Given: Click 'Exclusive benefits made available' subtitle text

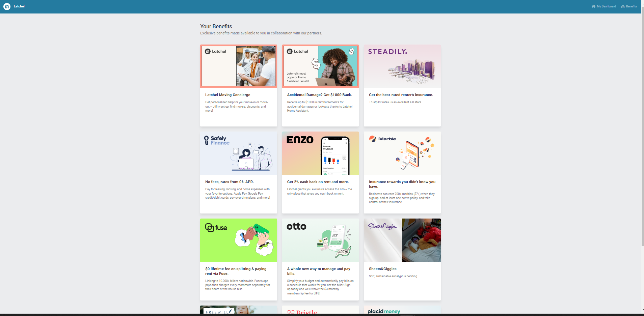Looking at the screenshot, I should [261, 33].
